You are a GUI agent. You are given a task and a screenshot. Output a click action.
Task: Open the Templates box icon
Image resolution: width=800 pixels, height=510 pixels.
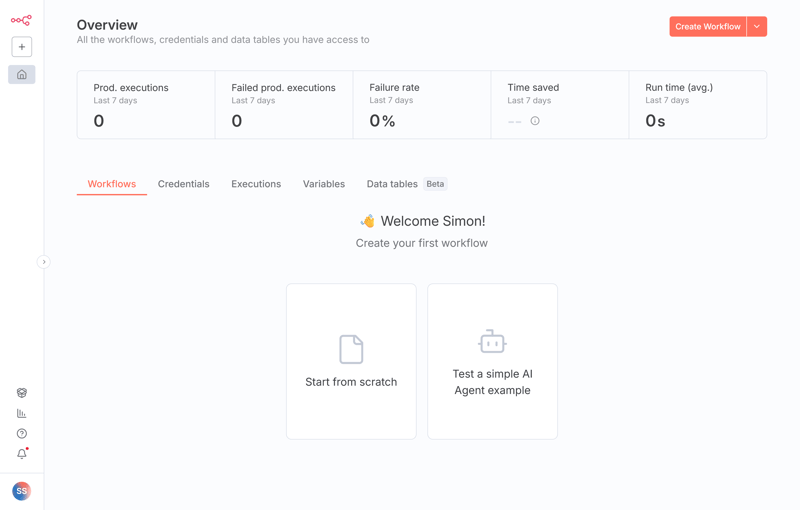[22, 393]
